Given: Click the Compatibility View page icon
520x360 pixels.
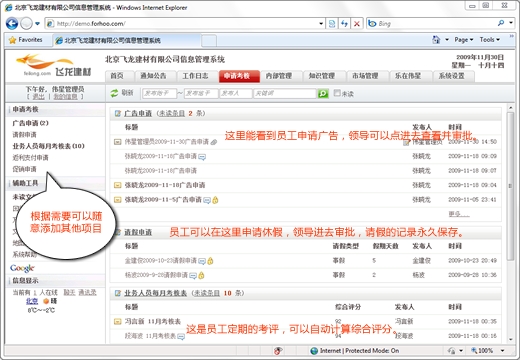Looking at the screenshot, I should 332,24.
